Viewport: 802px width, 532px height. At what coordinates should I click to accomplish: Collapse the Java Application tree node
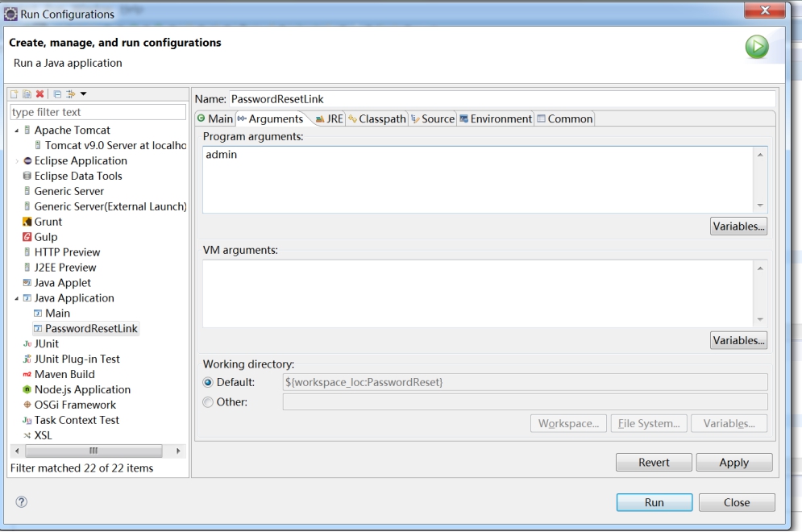coord(16,298)
